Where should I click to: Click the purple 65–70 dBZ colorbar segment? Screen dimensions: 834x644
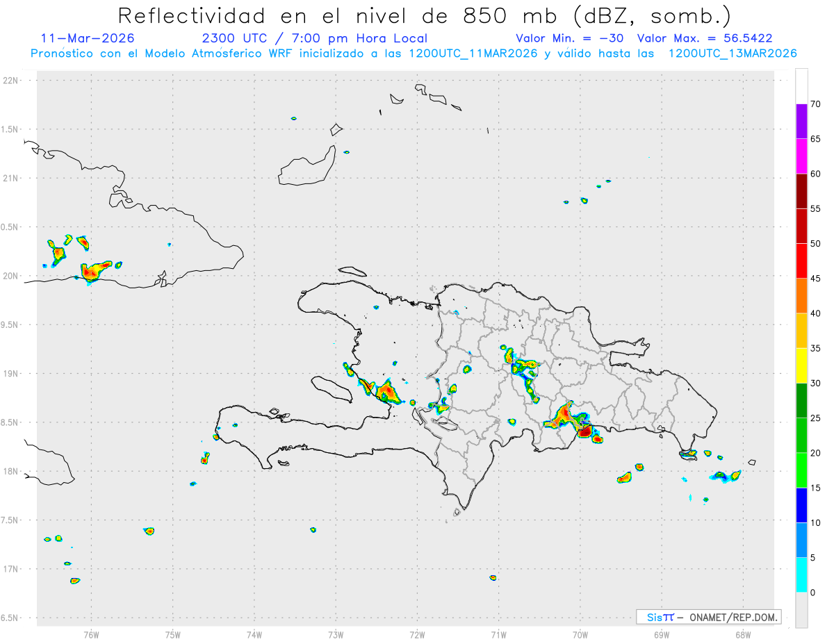[801, 121]
